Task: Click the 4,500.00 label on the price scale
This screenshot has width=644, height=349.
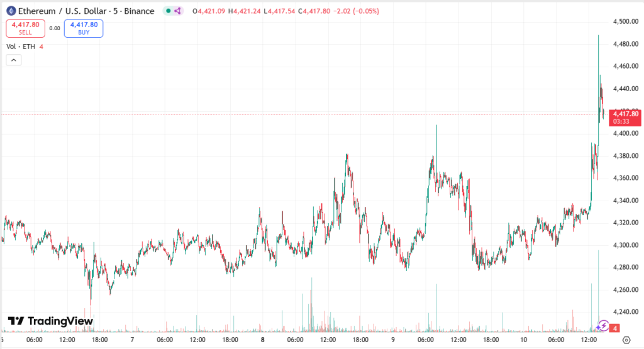Action: (x=626, y=22)
